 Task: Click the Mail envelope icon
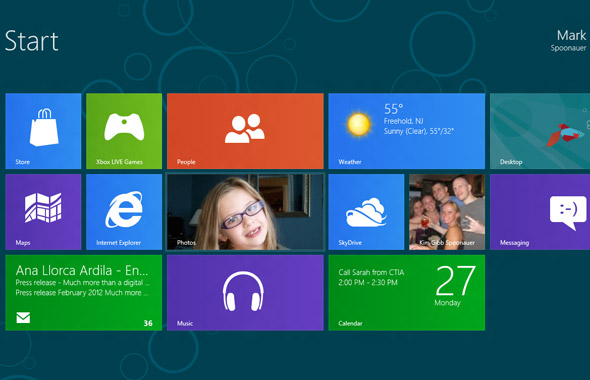point(23,318)
